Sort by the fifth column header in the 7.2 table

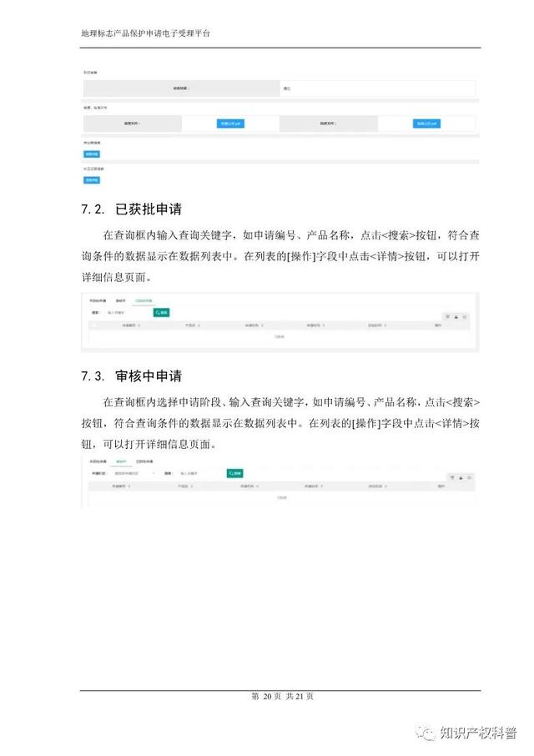(x=377, y=325)
